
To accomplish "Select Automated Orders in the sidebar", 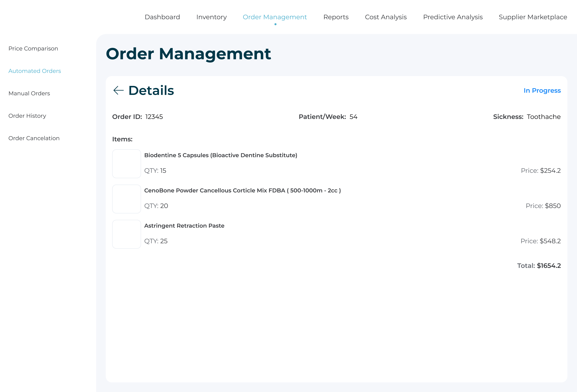I will 35,71.
